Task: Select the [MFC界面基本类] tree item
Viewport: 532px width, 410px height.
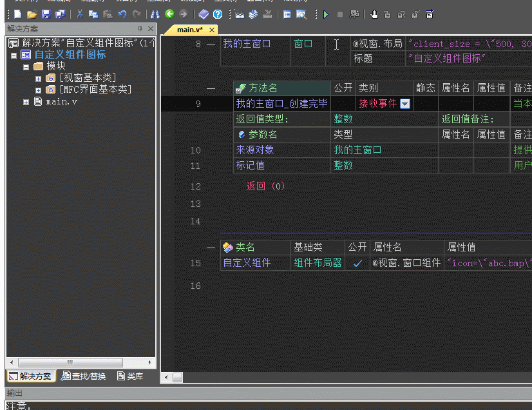Action: 95,90
